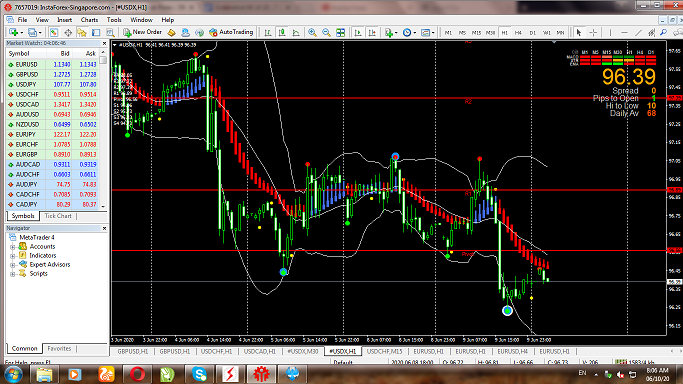Select the trendline drawing tool
The image size is (683, 384).
[x=638, y=32]
